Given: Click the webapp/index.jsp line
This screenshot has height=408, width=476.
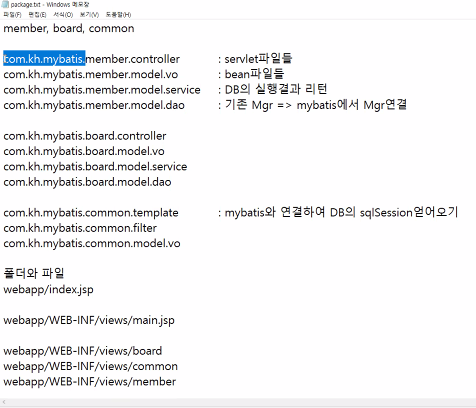Looking at the screenshot, I should point(48,289).
